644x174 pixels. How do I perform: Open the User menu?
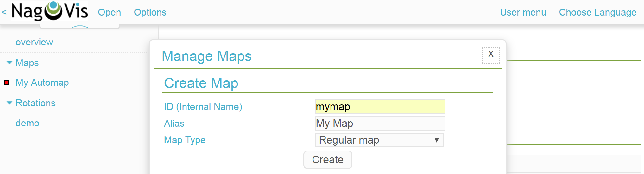pyautogui.click(x=523, y=12)
